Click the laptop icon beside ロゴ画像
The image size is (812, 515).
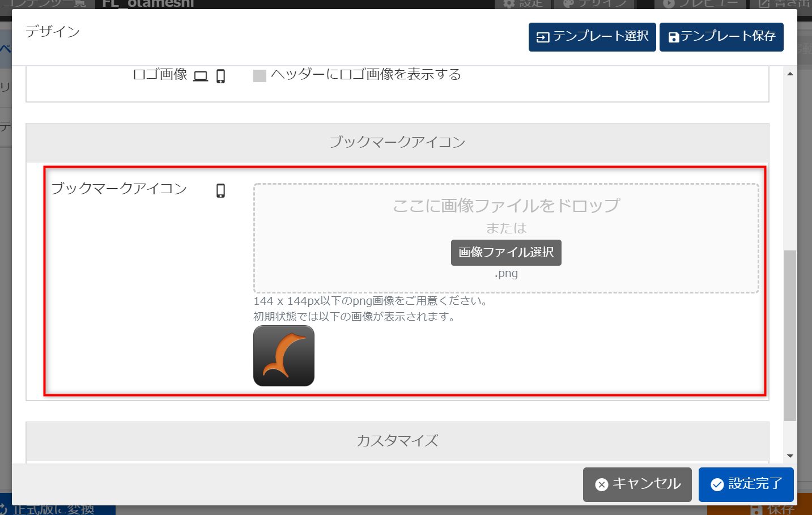[201, 76]
